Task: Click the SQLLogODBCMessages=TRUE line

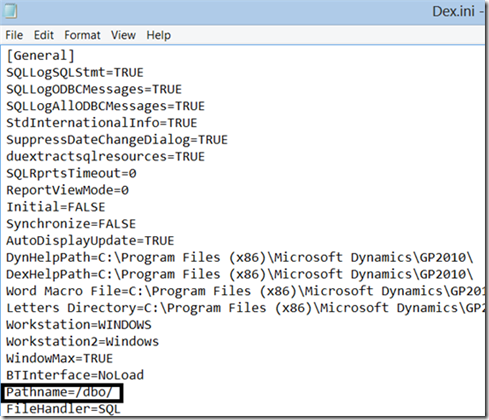Action: click(94, 89)
